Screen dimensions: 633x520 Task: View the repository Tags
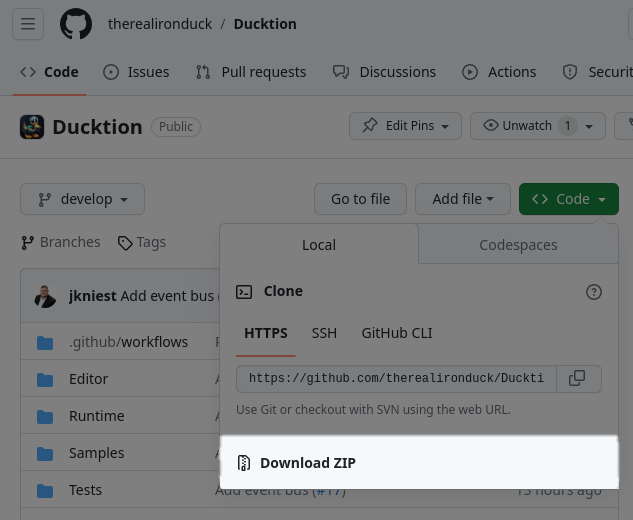tap(142, 242)
